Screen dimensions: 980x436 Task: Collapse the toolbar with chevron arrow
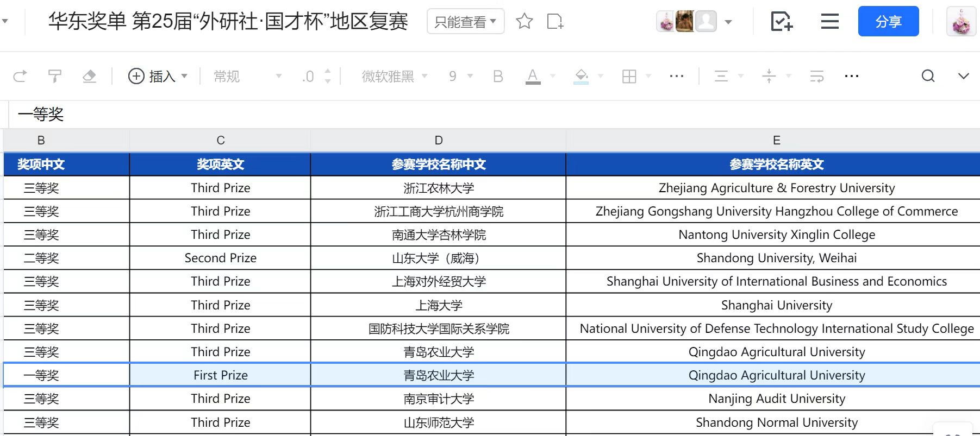click(963, 77)
